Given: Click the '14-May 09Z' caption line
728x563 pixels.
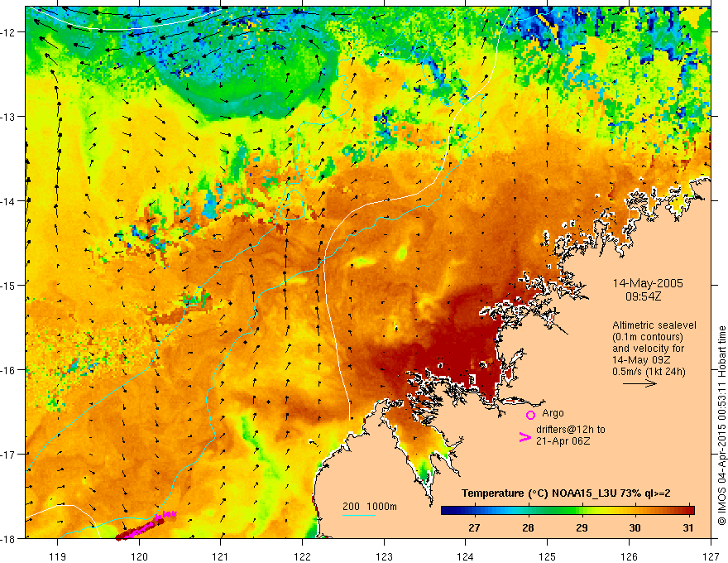Looking at the screenshot, I should pyautogui.click(x=642, y=360).
